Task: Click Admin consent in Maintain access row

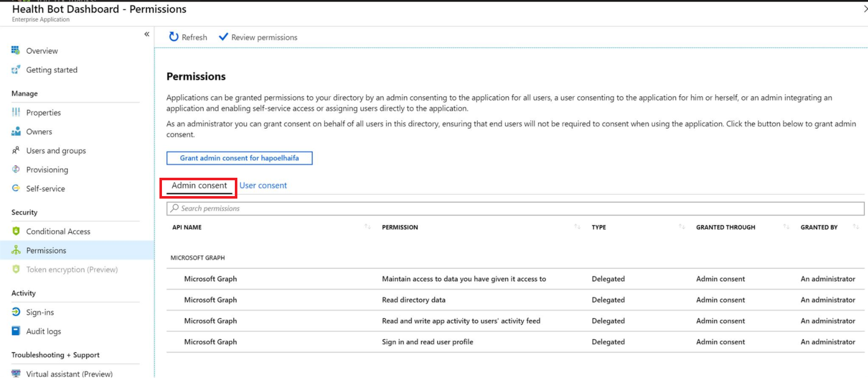Action: 720,279
